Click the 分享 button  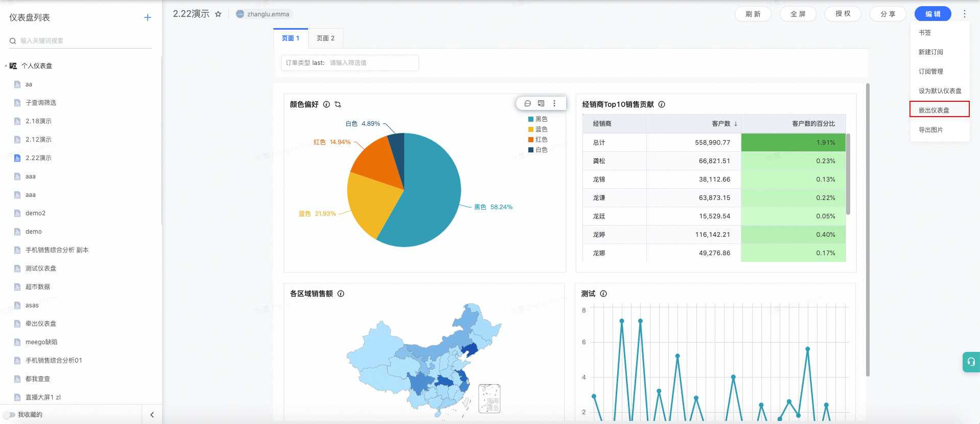point(888,14)
